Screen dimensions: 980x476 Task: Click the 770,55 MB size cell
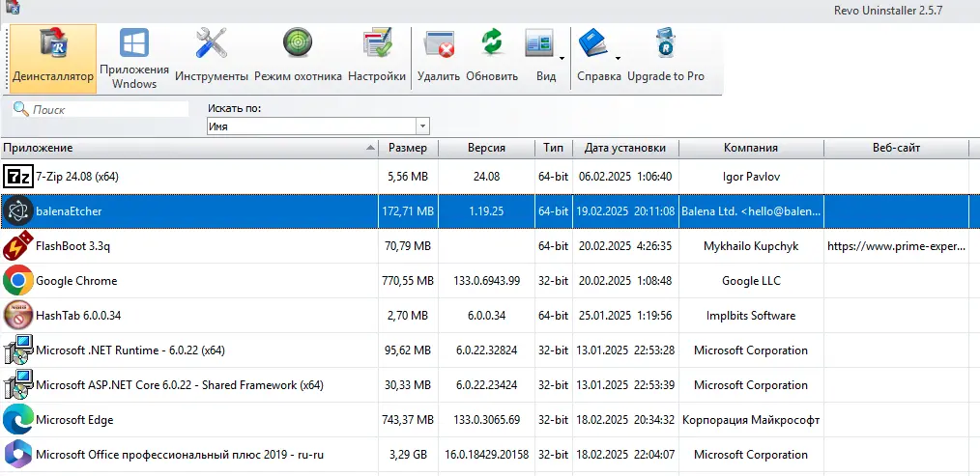point(408,281)
